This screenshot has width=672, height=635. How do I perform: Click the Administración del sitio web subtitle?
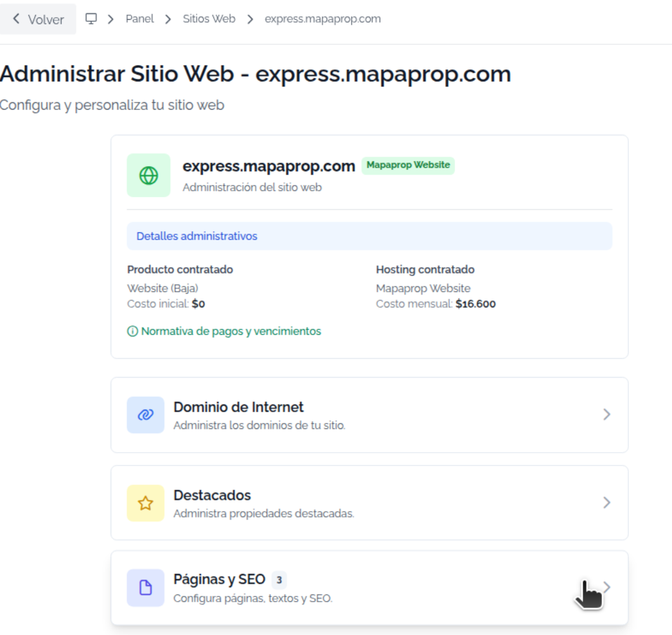click(252, 187)
